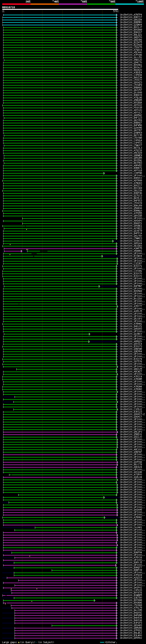Open hit UniRef100_Q2QNQ4

pos(131,25)
